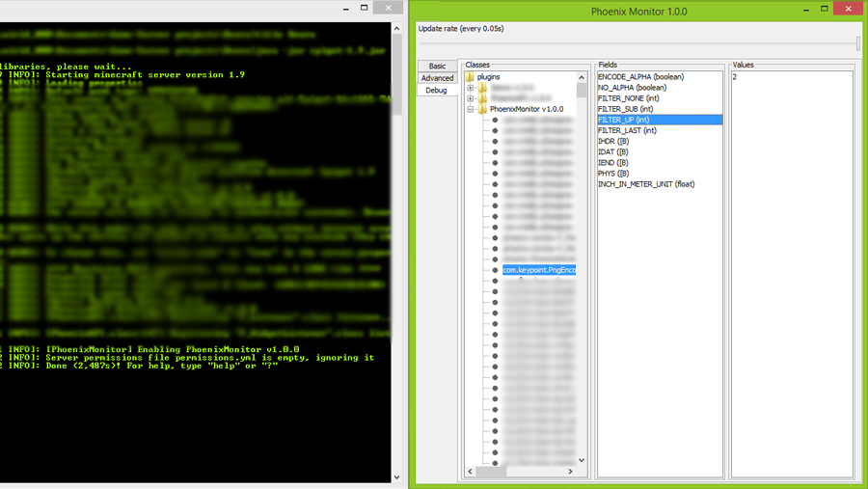Select the PHYS ([B) field

660,174
